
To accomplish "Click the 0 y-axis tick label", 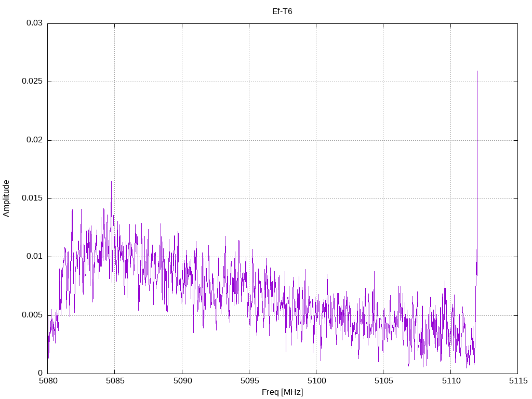I will (41, 373).
